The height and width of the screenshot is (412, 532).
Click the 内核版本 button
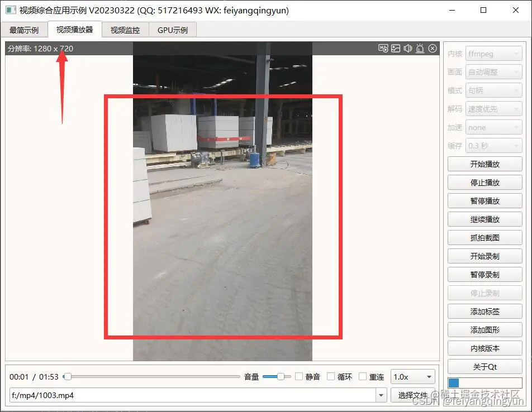(x=485, y=348)
